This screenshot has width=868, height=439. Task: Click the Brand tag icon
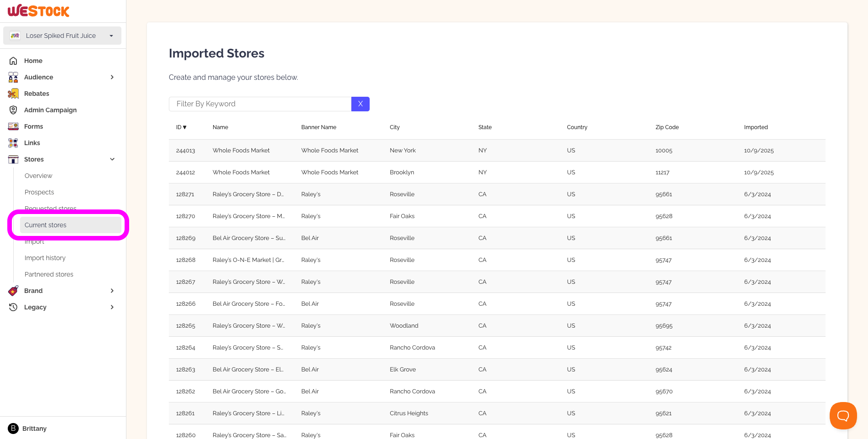(x=13, y=291)
